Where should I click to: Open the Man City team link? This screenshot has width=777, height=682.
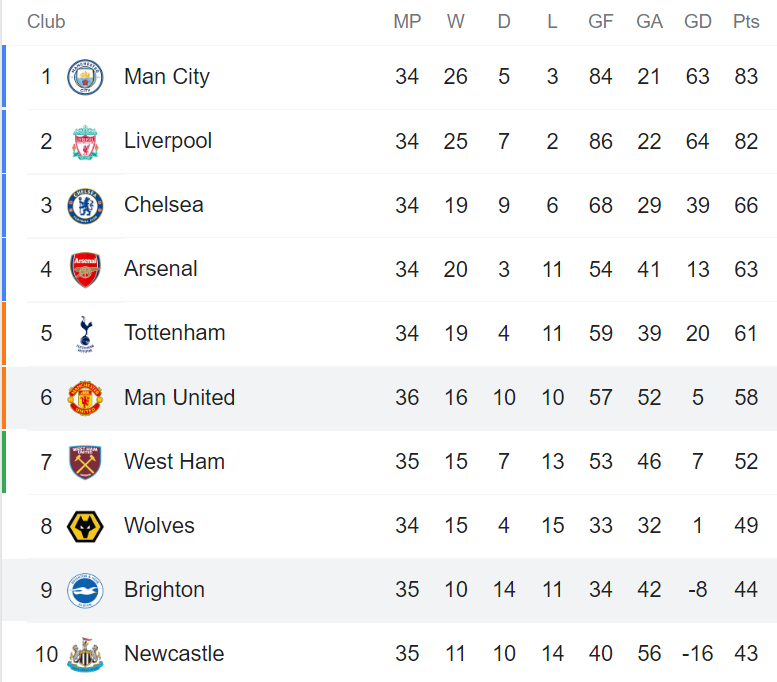pos(167,77)
